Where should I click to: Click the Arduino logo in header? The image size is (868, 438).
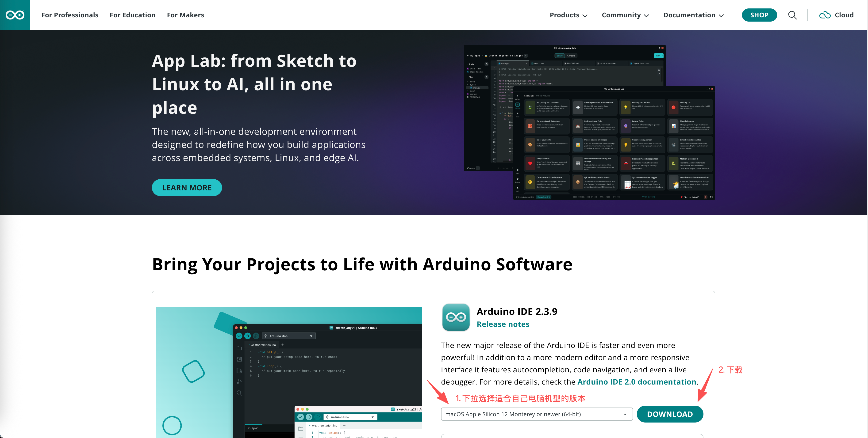click(x=15, y=15)
